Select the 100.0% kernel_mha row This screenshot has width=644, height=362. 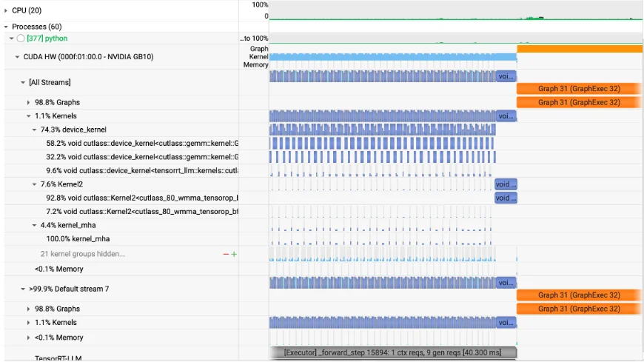tap(71, 239)
